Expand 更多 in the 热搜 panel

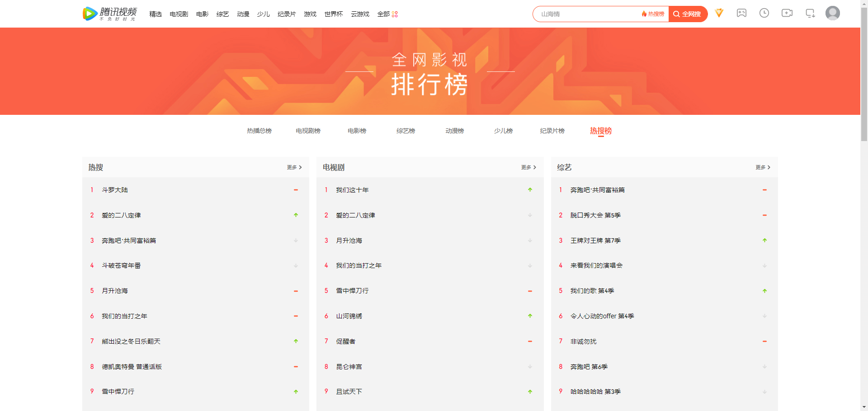[x=294, y=167]
